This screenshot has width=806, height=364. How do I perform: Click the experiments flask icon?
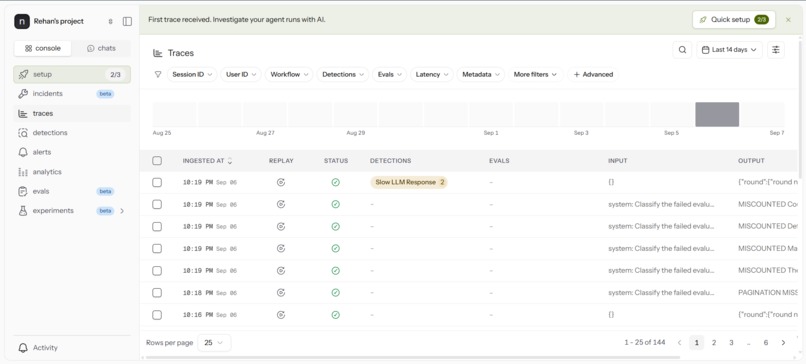[23, 211]
